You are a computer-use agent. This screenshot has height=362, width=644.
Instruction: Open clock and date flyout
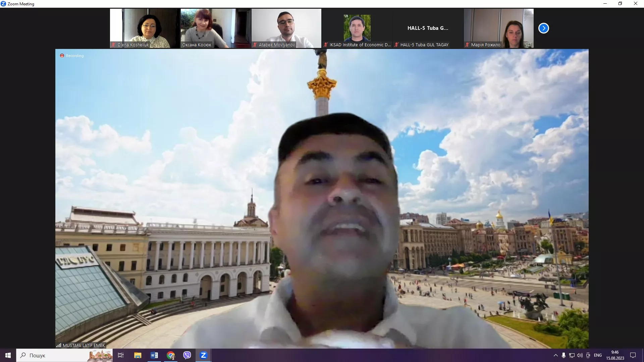[x=615, y=355]
